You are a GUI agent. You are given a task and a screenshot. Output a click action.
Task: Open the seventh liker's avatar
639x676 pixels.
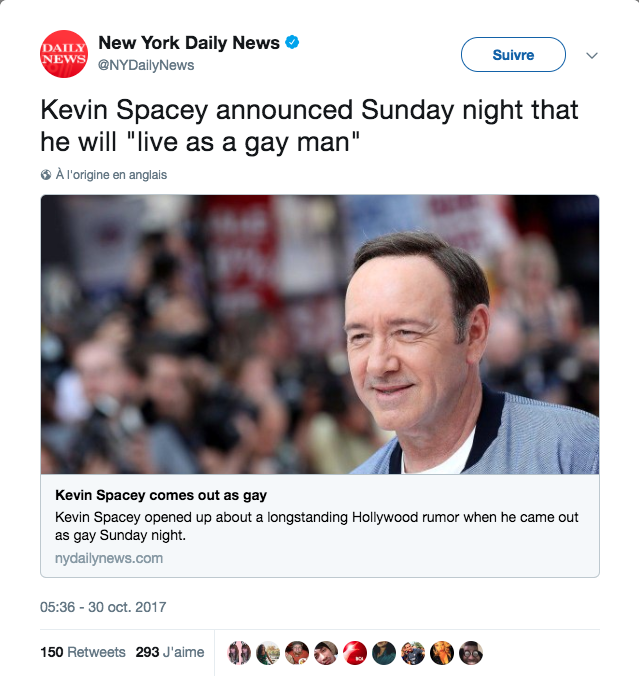pyautogui.click(x=413, y=653)
